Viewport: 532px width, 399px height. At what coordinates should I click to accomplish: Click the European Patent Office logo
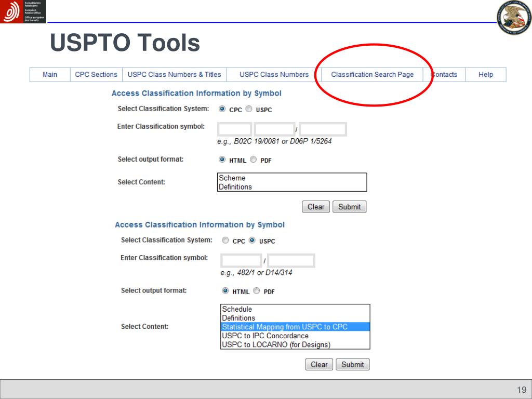pos(23,11)
